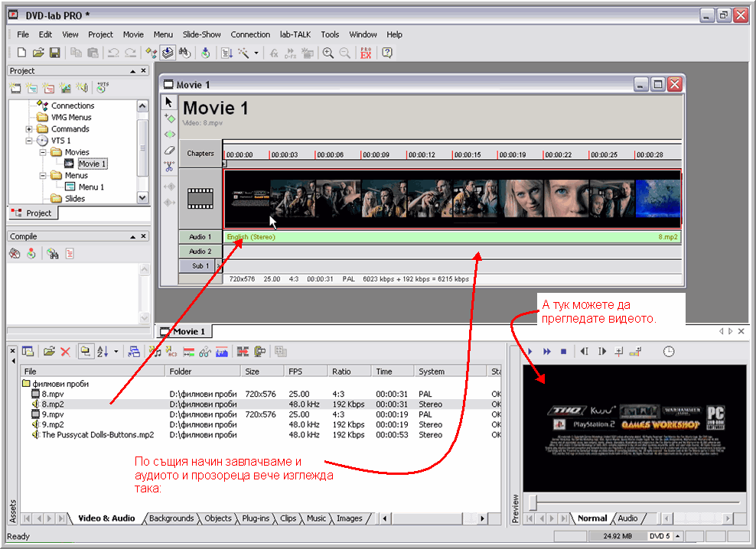Screen dimensions: 756x549
Task: Play the preview video
Action: click(530, 352)
